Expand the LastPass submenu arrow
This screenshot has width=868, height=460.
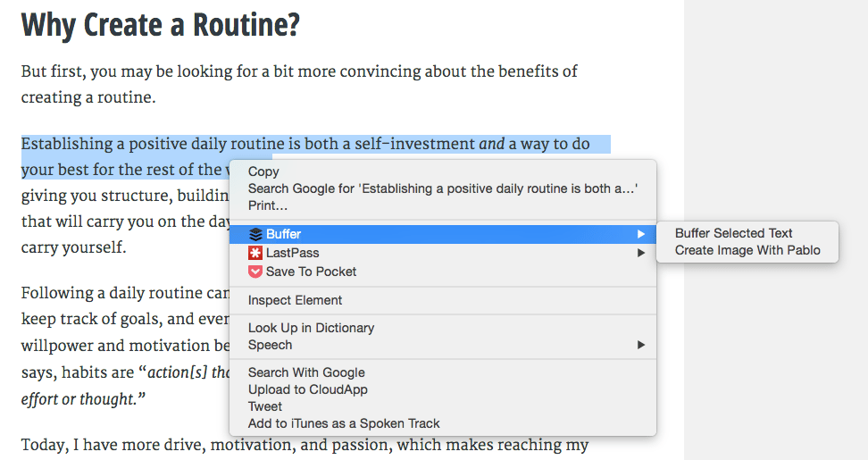(x=641, y=253)
